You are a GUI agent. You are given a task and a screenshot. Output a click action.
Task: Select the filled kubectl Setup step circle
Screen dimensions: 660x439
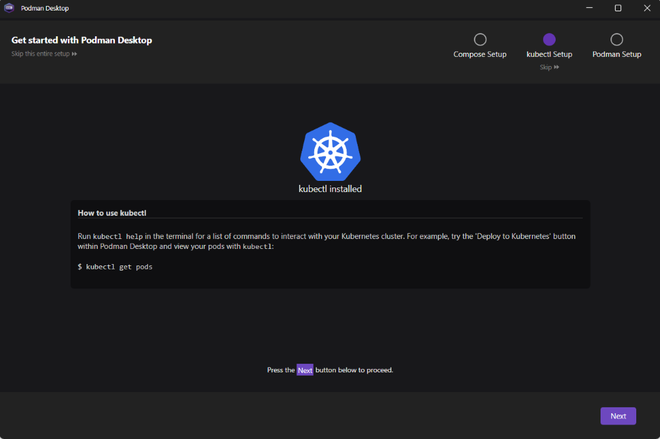point(549,40)
